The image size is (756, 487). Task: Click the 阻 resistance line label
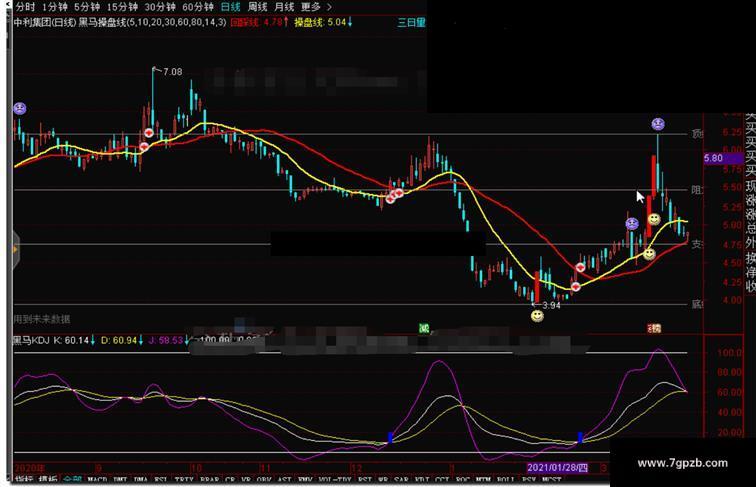pos(697,190)
